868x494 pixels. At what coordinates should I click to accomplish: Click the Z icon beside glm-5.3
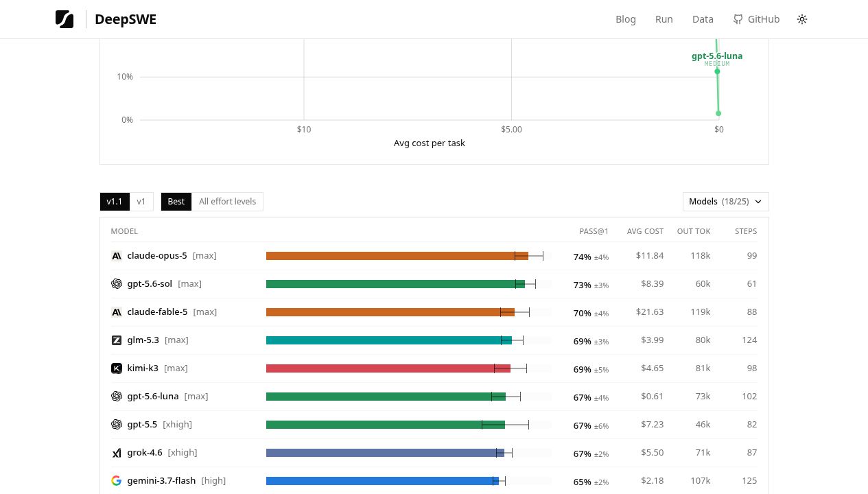click(116, 340)
